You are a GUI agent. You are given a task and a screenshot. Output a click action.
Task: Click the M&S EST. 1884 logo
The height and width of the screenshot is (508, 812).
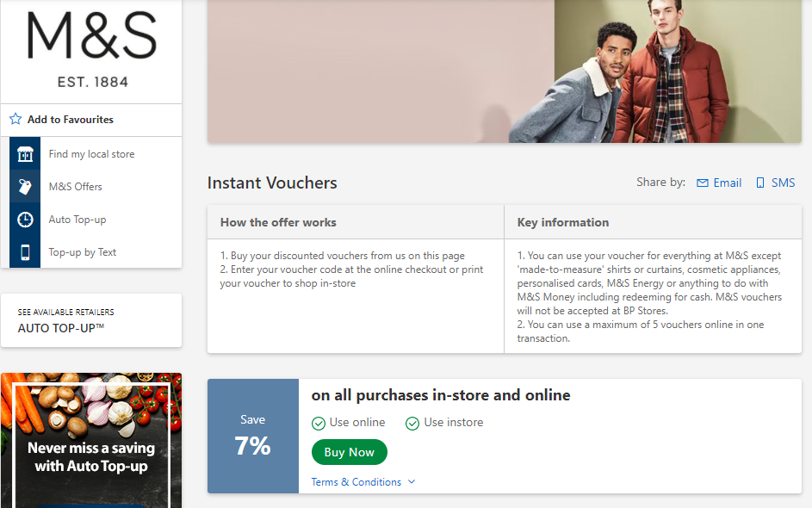coord(91,50)
